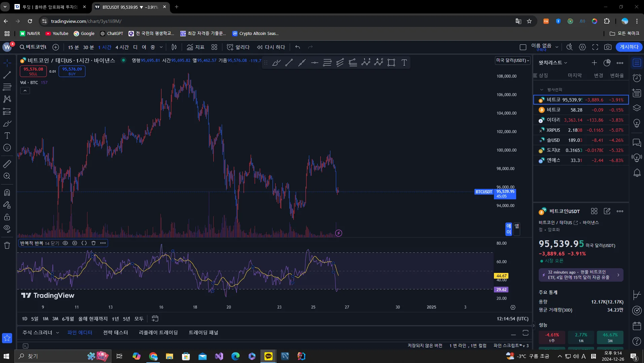Open watchlist more options menu

[x=620, y=63]
